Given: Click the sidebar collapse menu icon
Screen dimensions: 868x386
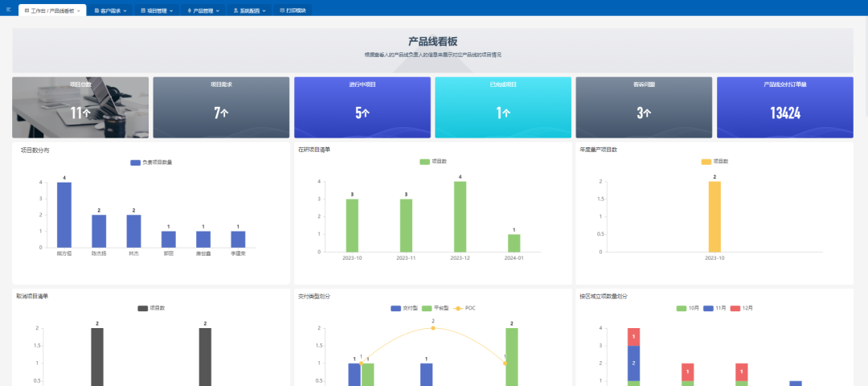Looking at the screenshot, I should [8, 10].
